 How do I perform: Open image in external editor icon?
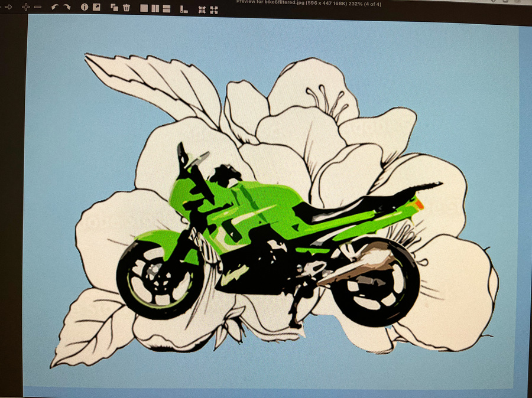click(x=96, y=7)
